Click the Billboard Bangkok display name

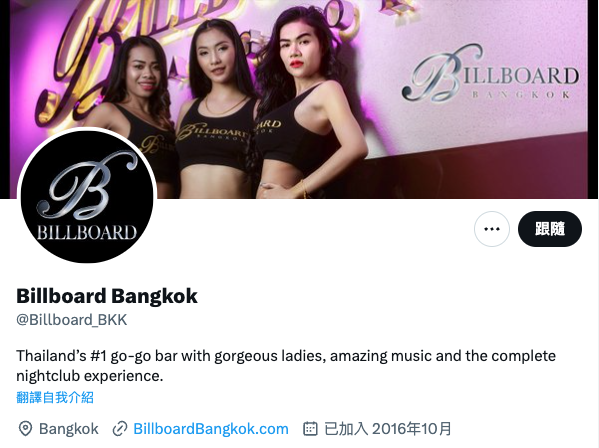[x=107, y=296]
